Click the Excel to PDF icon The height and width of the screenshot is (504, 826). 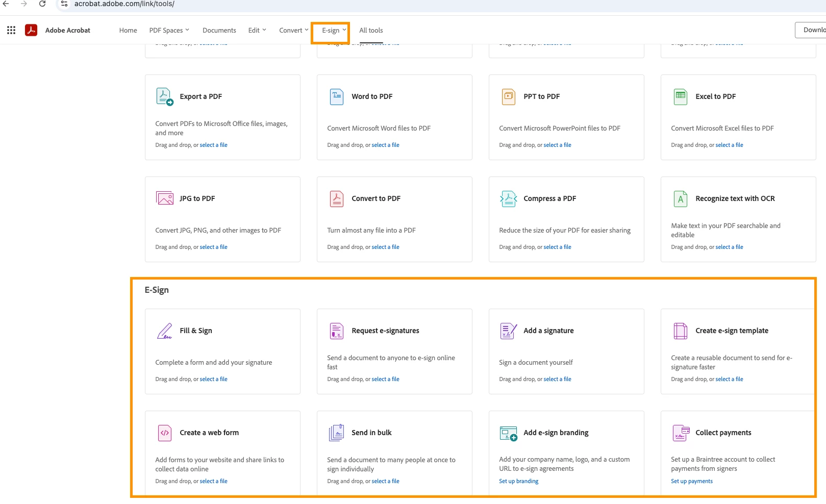(x=681, y=96)
